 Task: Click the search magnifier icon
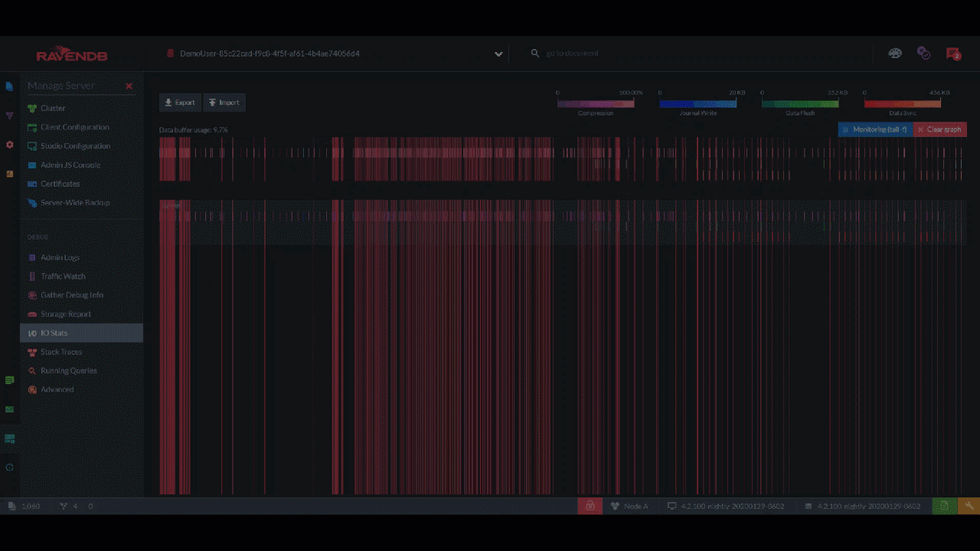(535, 54)
